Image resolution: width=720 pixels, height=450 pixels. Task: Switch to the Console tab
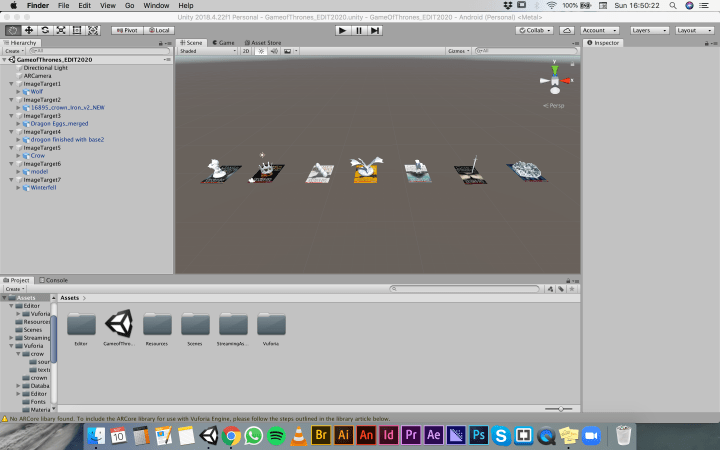[x=54, y=280]
